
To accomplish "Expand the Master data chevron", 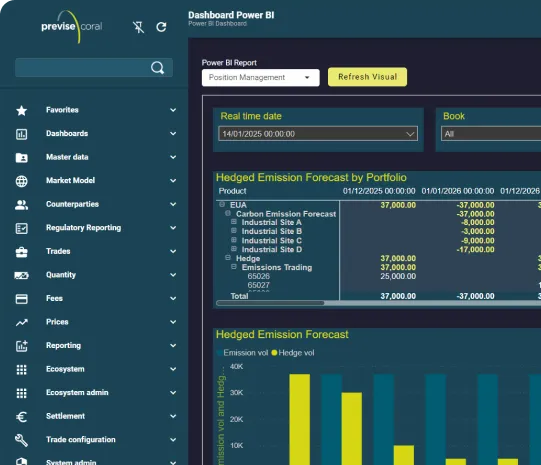I will [173, 157].
